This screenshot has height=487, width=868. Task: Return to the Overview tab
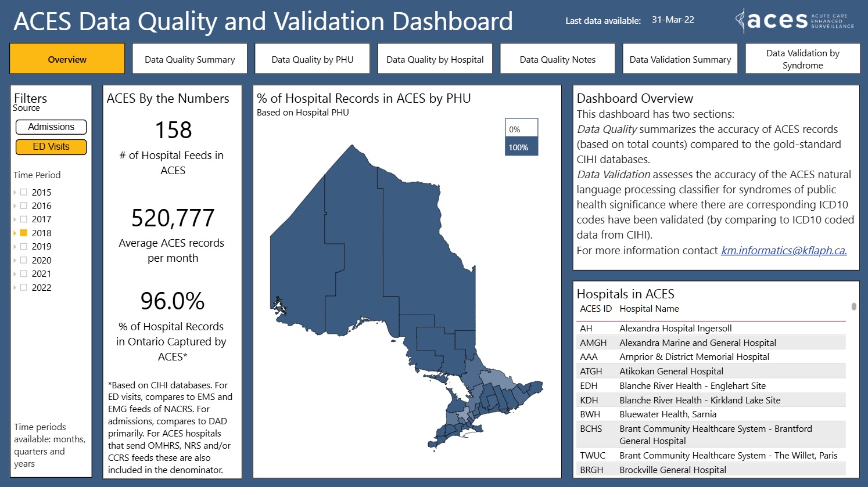(67, 58)
